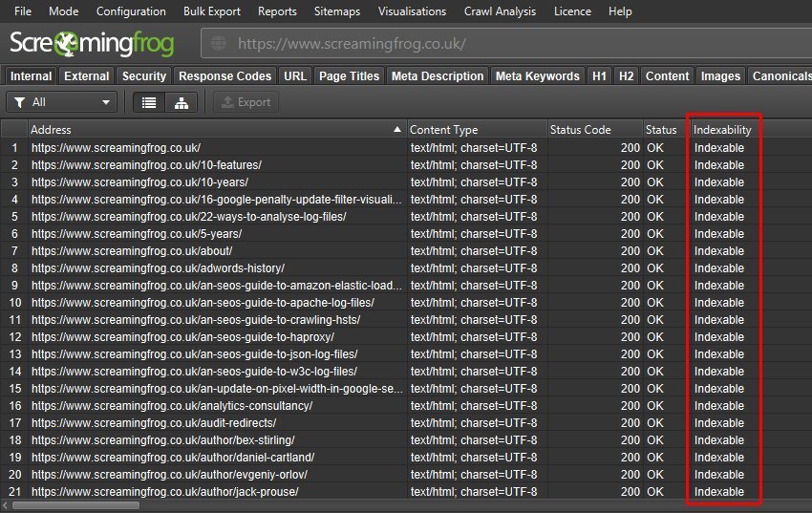
Task: Click the sort arrow on Address column
Action: [397, 129]
